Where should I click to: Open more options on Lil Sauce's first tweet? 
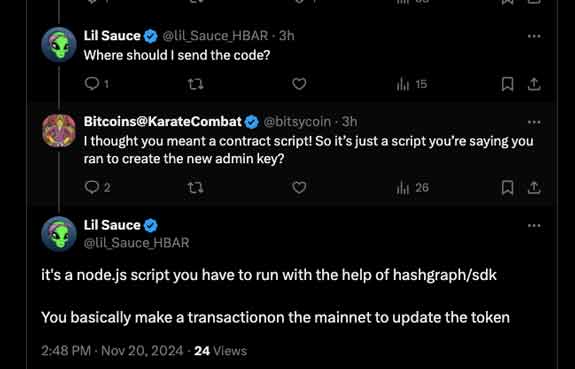pyautogui.click(x=534, y=36)
